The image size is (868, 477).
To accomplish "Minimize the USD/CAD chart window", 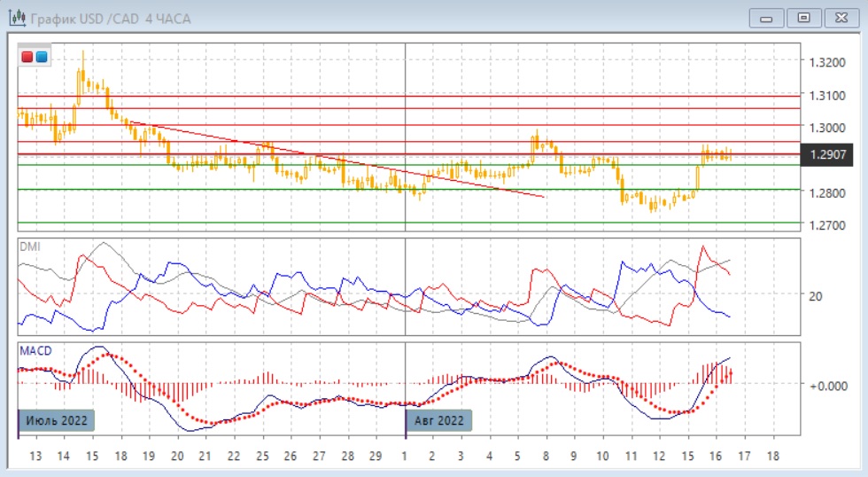I will click(x=767, y=18).
